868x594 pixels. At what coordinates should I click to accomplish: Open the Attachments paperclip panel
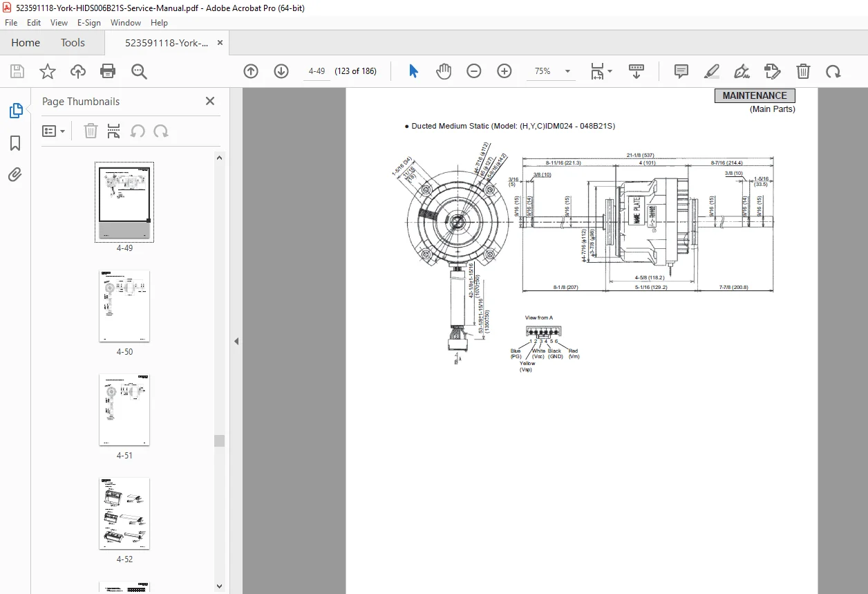point(15,174)
